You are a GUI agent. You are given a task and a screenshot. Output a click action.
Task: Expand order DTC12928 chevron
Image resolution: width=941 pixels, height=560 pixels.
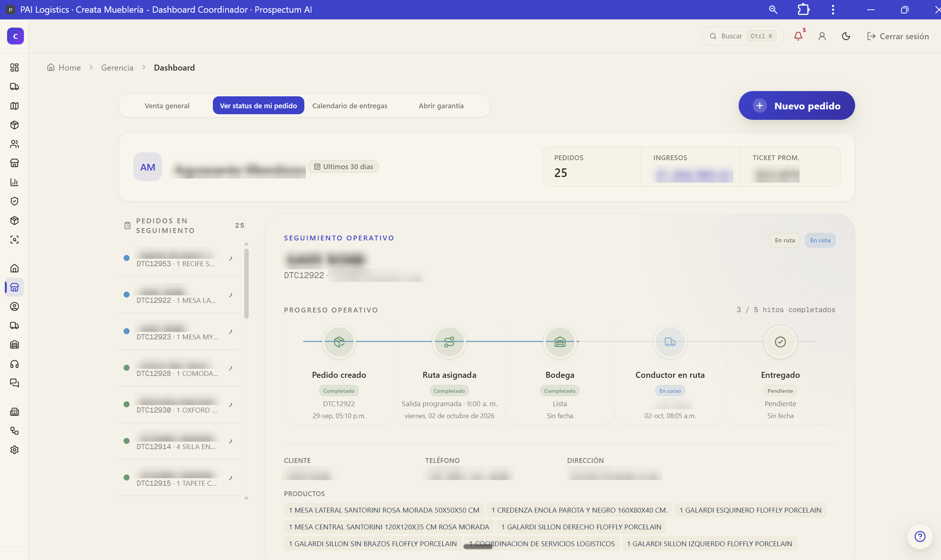tap(231, 368)
